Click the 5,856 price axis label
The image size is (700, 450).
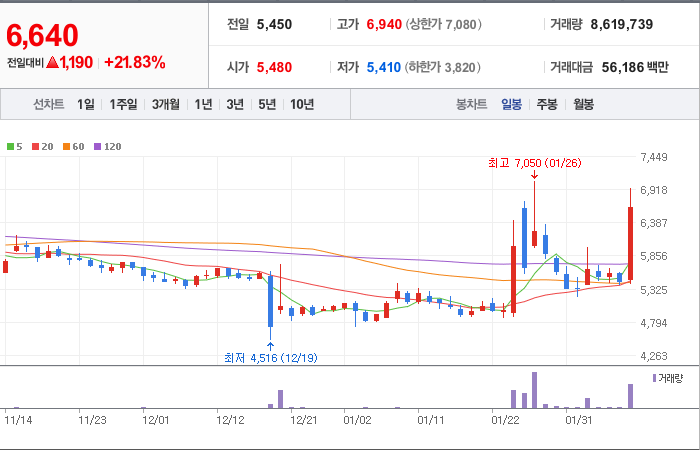tap(654, 256)
